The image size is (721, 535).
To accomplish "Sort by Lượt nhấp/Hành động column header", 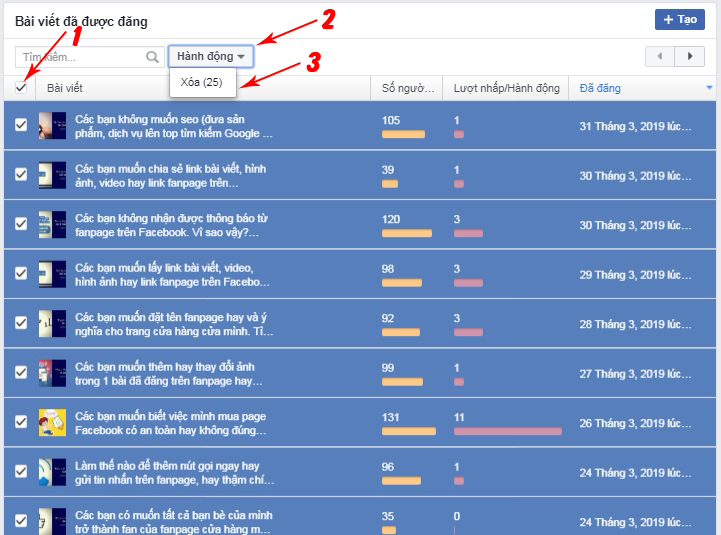I will 507,88.
